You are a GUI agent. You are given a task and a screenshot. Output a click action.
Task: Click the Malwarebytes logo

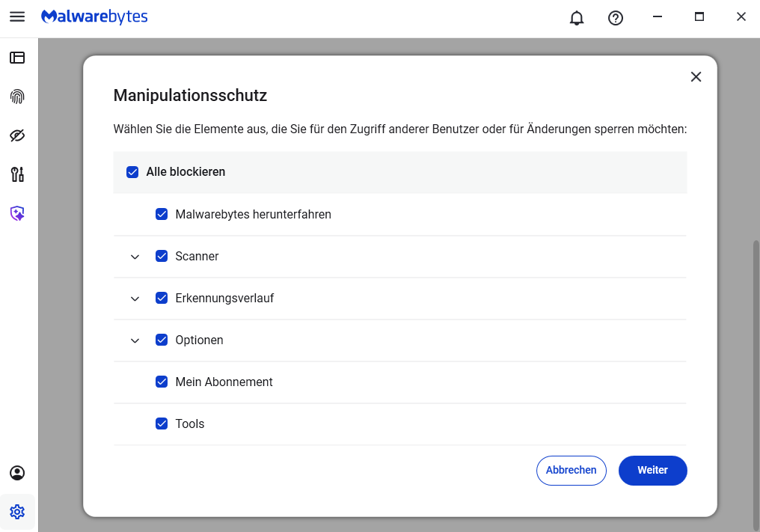tap(94, 16)
